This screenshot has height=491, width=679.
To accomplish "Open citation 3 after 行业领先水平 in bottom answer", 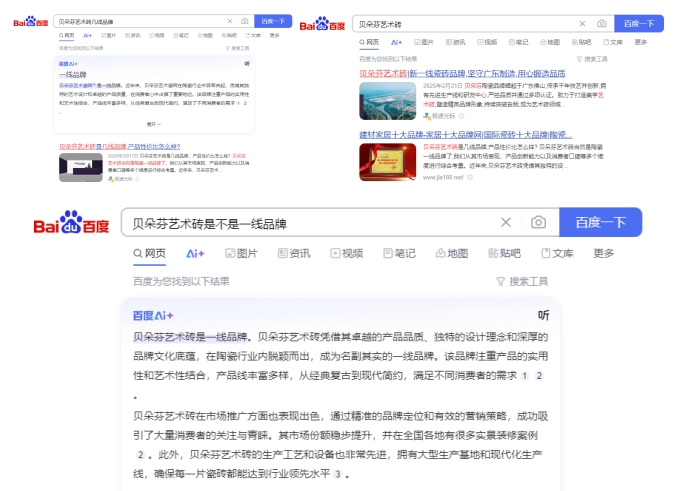I will click(338, 474).
